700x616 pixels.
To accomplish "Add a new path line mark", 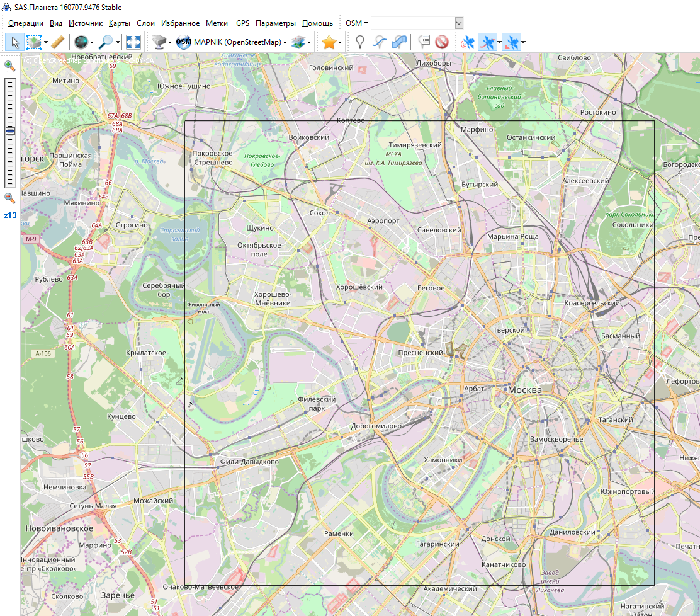I will 379,42.
